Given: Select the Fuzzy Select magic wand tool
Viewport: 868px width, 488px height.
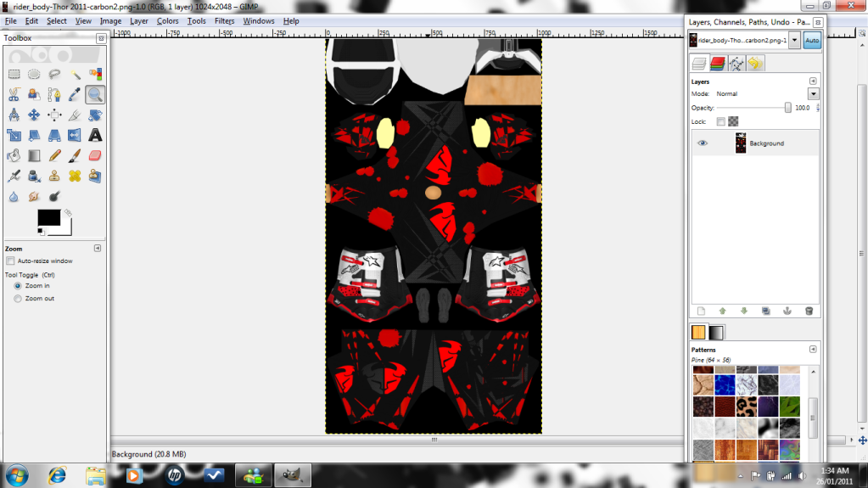Looking at the screenshot, I should (x=75, y=74).
